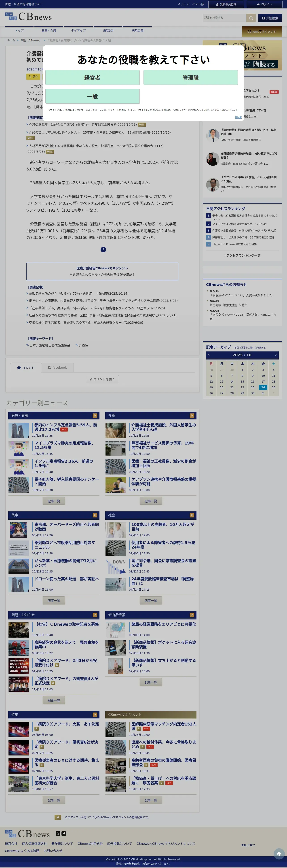Click the CBnews logo in the header
Viewport: 287px width, 868px height.
[28, 17]
